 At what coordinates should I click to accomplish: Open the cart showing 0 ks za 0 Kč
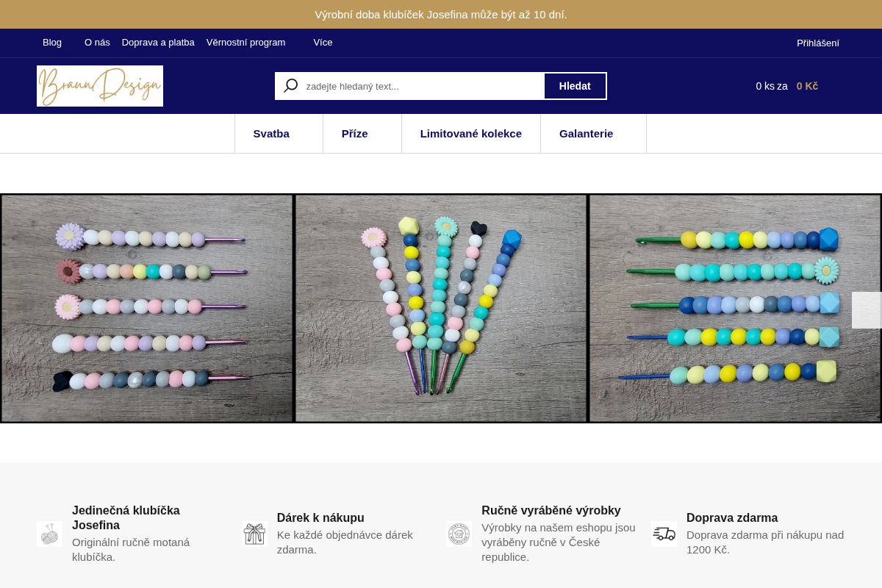pos(787,86)
